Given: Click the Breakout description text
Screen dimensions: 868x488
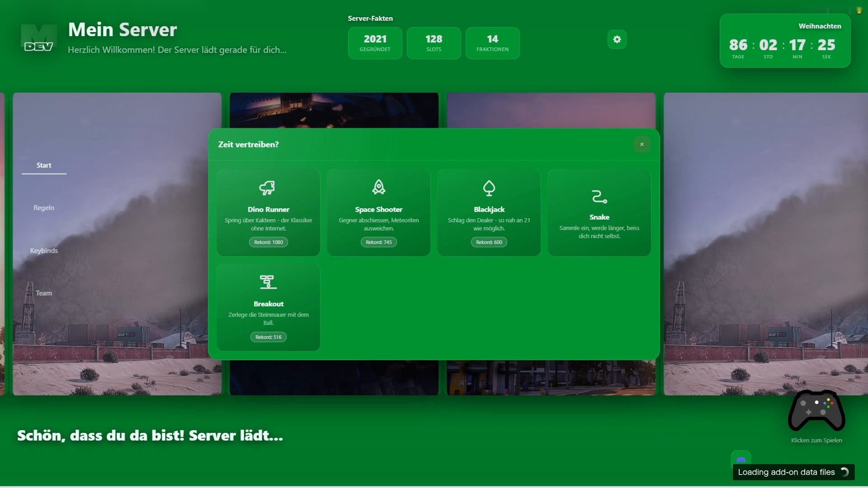Looking at the screenshot, I should point(269,319).
